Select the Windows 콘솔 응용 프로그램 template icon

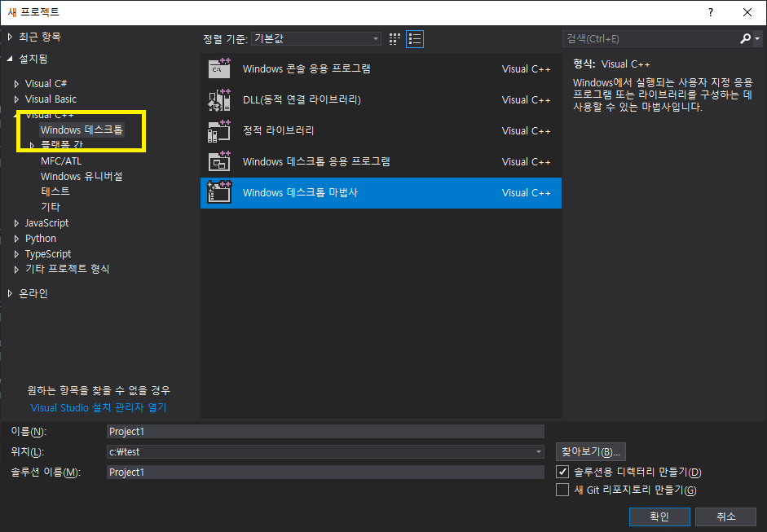click(x=219, y=68)
